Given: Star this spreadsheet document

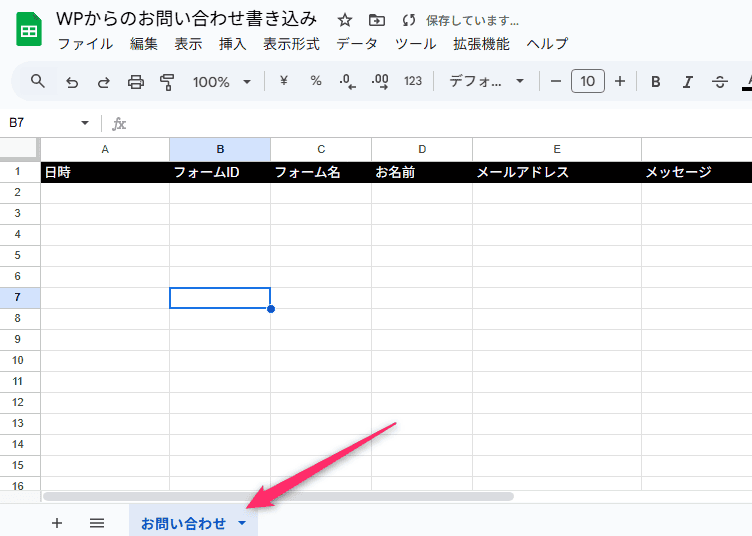Looking at the screenshot, I should coord(345,20).
